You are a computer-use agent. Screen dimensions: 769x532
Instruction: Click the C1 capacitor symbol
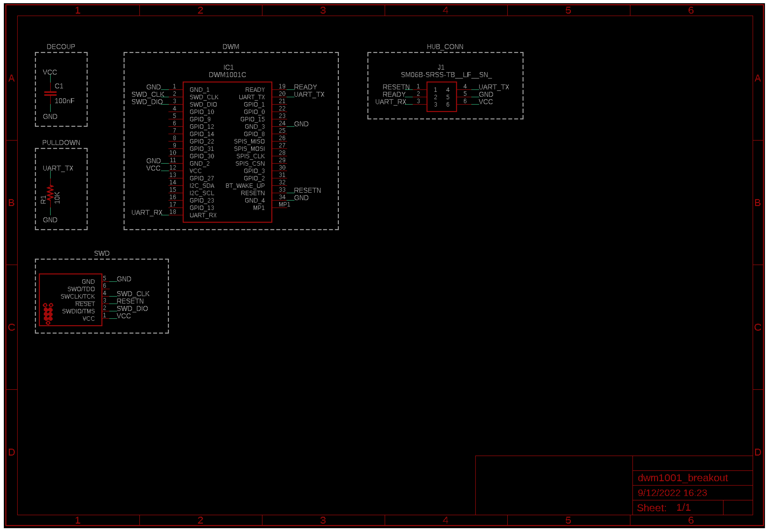click(50, 94)
